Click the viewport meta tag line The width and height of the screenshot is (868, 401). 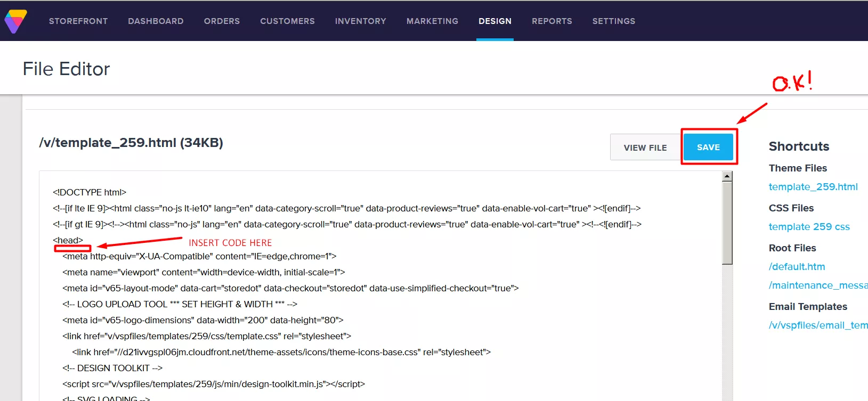coord(204,272)
